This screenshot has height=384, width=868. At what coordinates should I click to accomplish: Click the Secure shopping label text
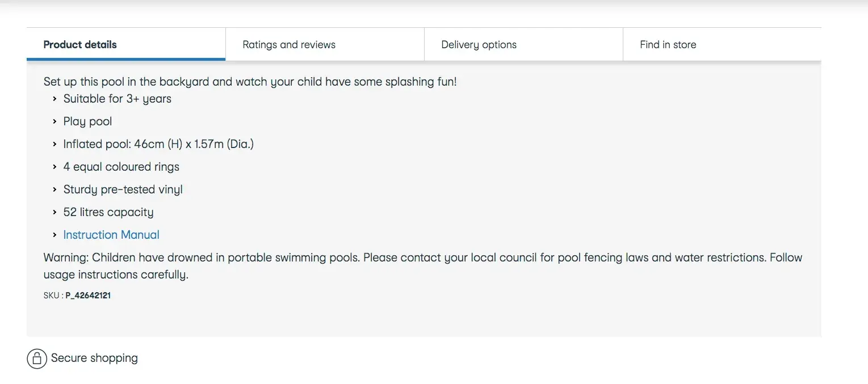point(94,358)
